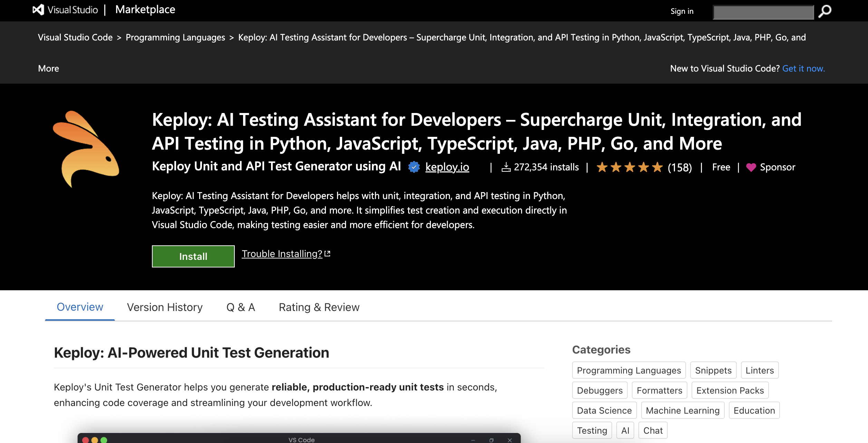Switch to the Version History tab
The width and height of the screenshot is (868, 443).
[x=165, y=307]
